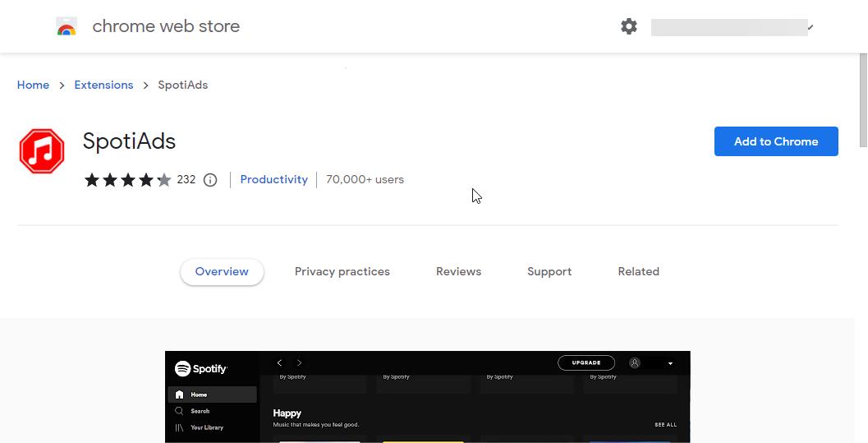This screenshot has width=868, height=443.
Task: Open settings via the gear icon
Action: (x=629, y=26)
